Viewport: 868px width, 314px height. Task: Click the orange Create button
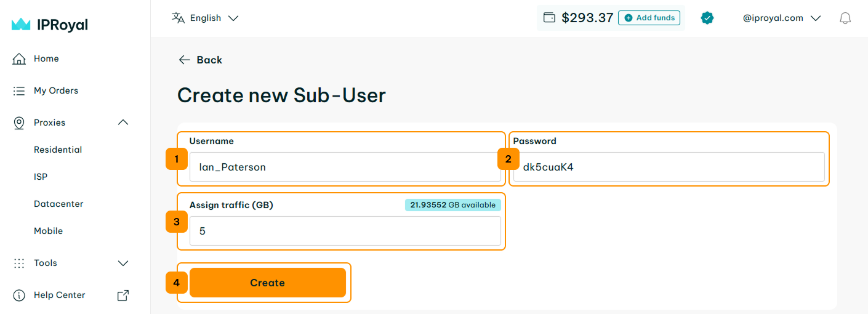coord(268,283)
